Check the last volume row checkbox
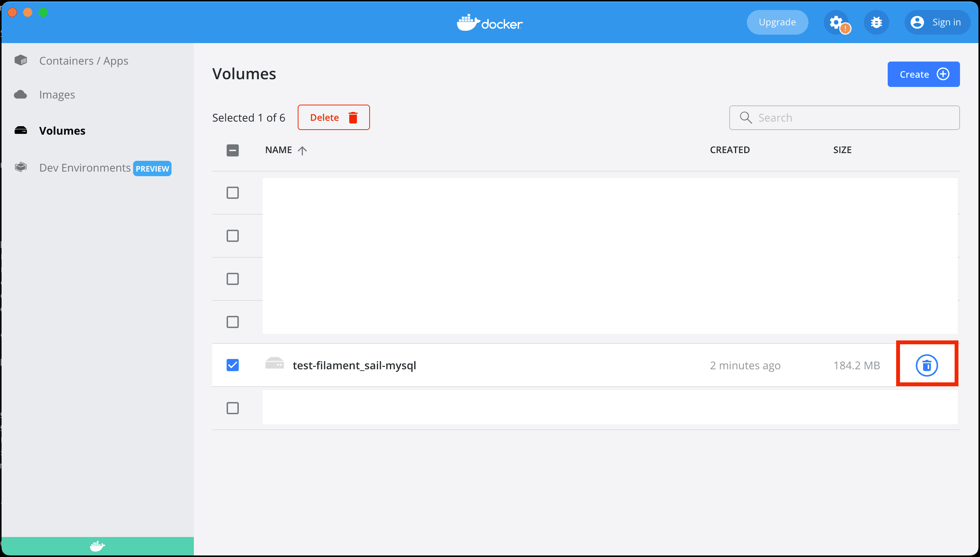Screen dimensions: 980x557 coord(233,408)
